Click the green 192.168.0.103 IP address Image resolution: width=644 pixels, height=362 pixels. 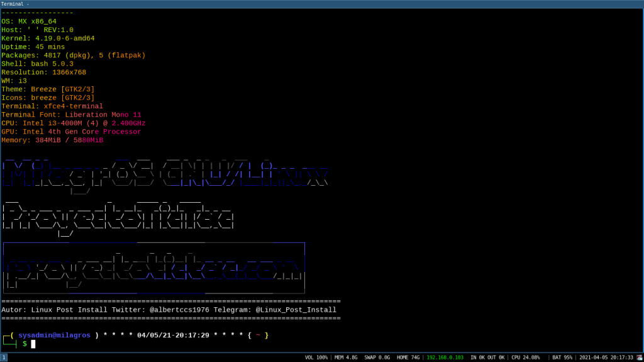click(x=445, y=357)
